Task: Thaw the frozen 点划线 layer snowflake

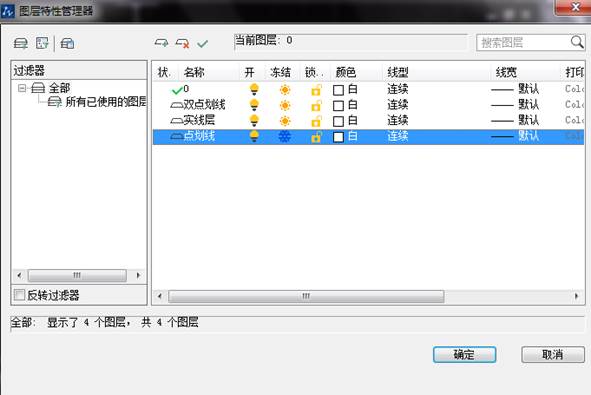Action: [285, 136]
